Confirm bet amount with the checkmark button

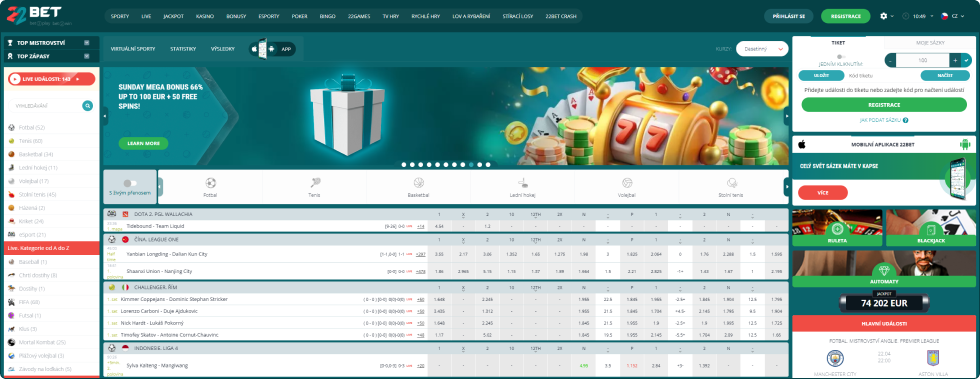pos(966,61)
